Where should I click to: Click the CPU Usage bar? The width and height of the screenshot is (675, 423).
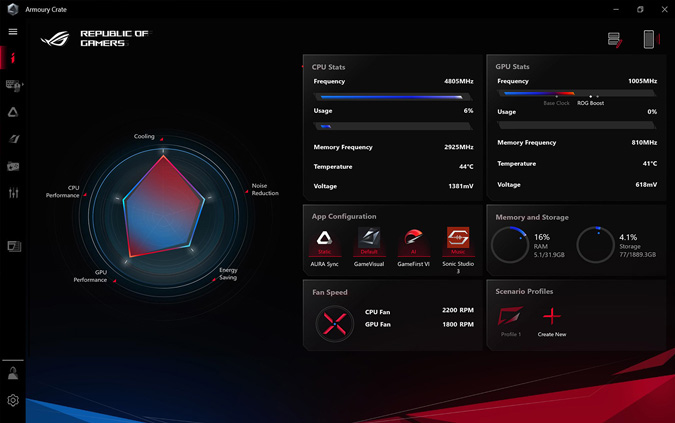point(393,127)
